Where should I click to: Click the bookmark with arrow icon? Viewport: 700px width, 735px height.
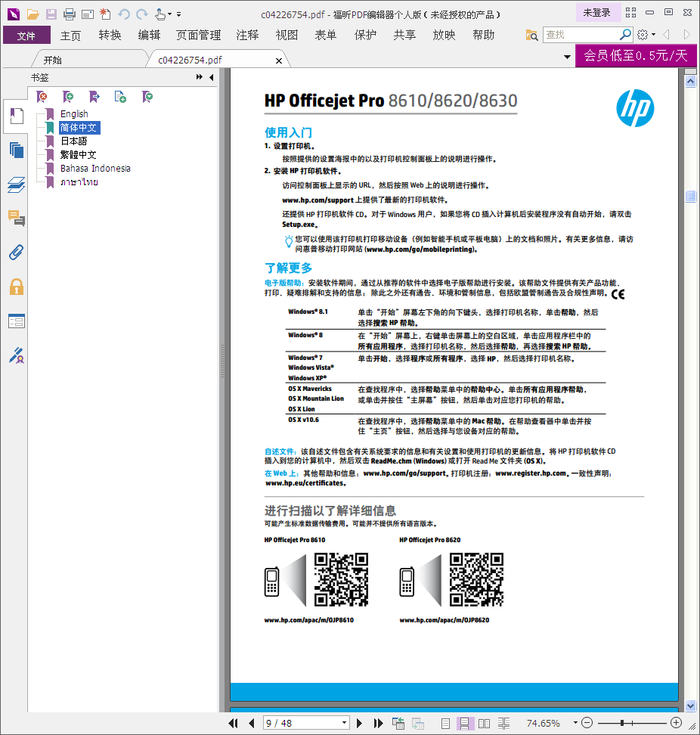(x=94, y=97)
